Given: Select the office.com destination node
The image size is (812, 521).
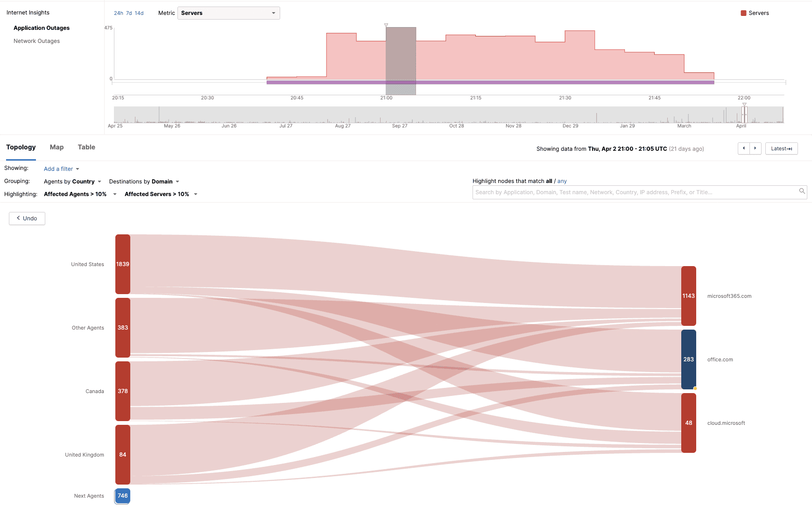Looking at the screenshot, I should 688,359.
